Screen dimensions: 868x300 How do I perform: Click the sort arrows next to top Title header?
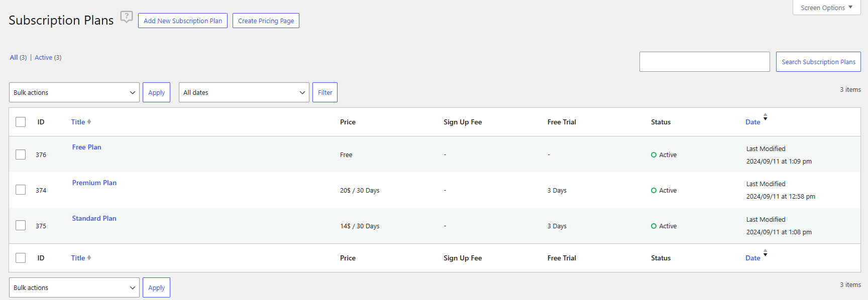89,122
